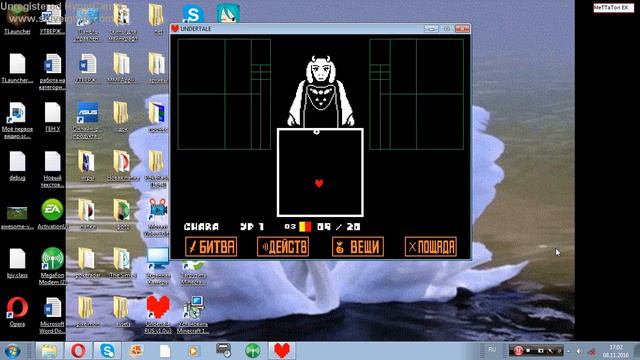The width and height of the screenshot is (640, 360).
Task: Open the green MegaFon taskbar icon
Action: click(253, 351)
